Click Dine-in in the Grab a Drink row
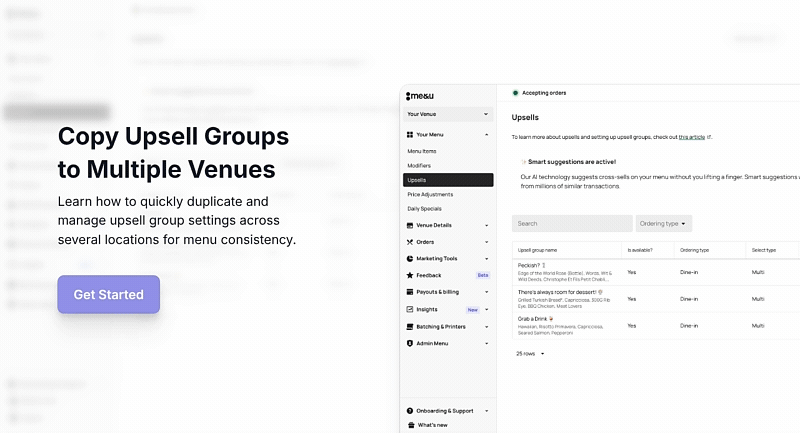Viewport: 800px width, 433px height. [689, 325]
